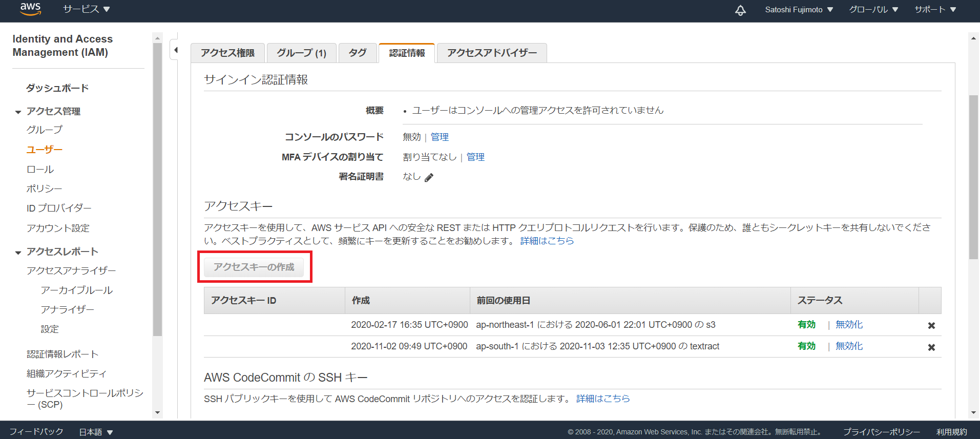Click the 前回の使用日 column header

point(630,300)
